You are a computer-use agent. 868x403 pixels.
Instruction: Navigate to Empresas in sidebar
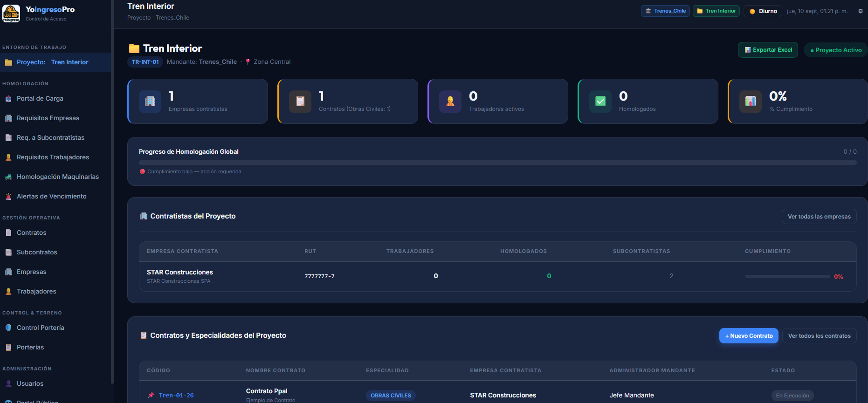[55, 272]
